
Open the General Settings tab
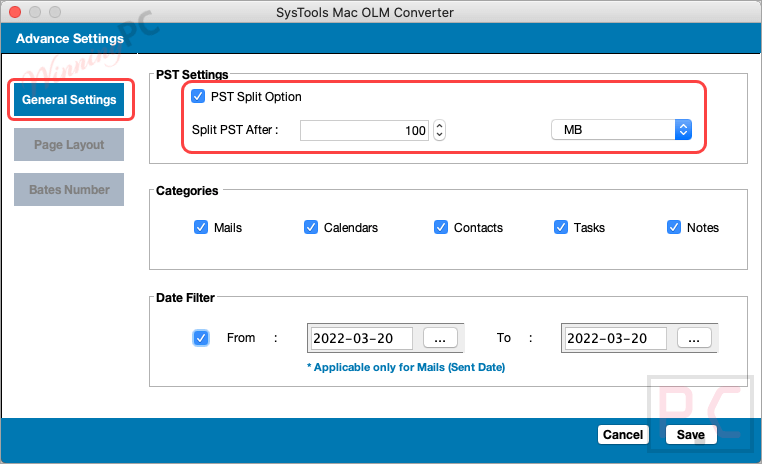click(x=69, y=100)
